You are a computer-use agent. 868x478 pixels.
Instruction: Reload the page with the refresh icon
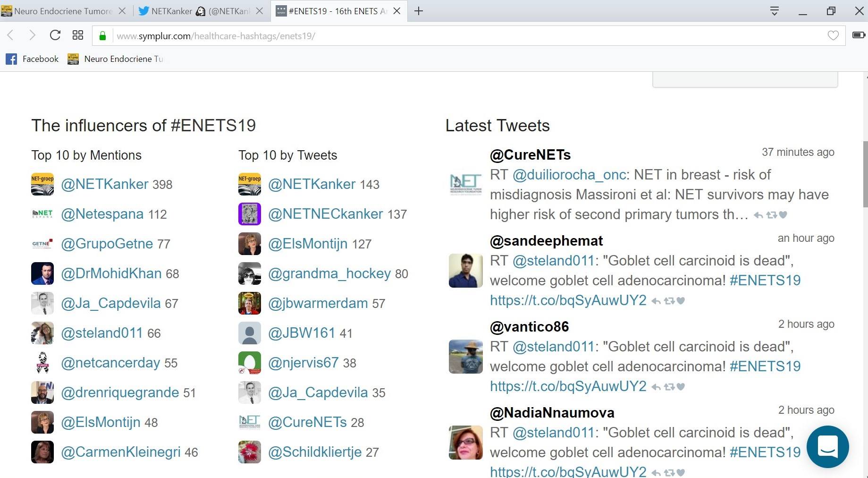click(x=55, y=35)
